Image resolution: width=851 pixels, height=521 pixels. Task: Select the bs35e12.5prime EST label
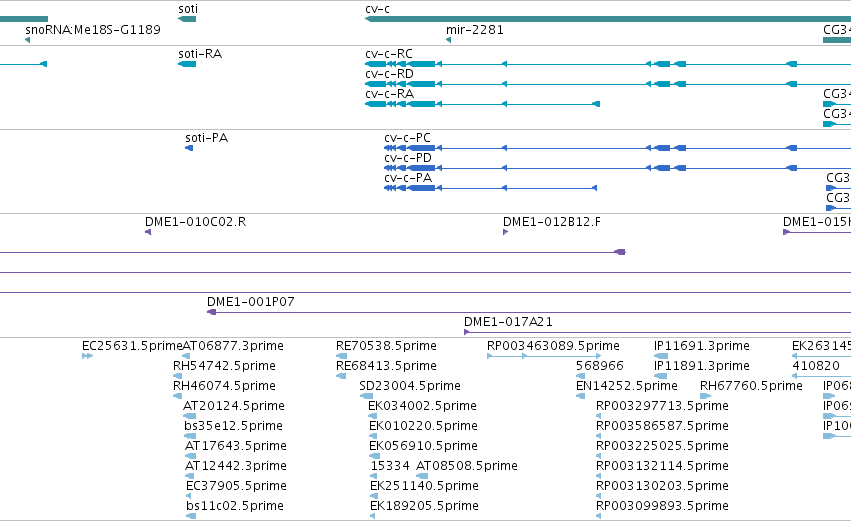[233, 426]
